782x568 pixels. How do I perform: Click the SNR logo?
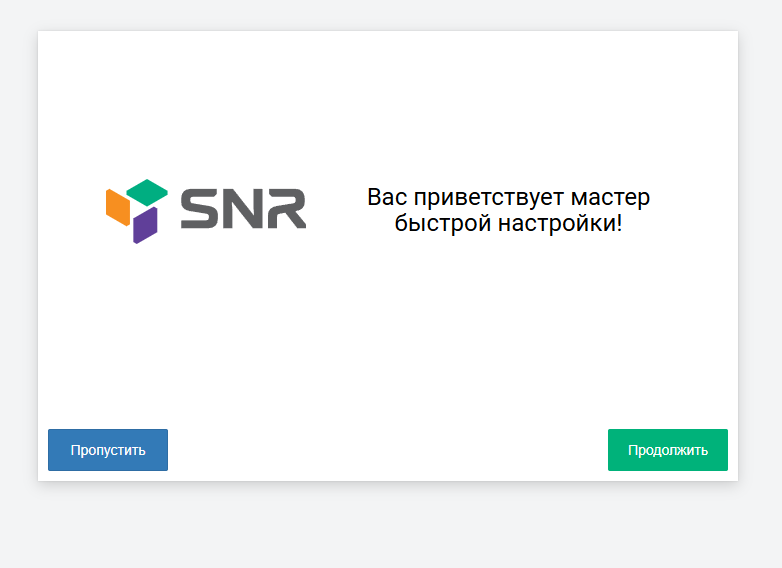(x=206, y=211)
